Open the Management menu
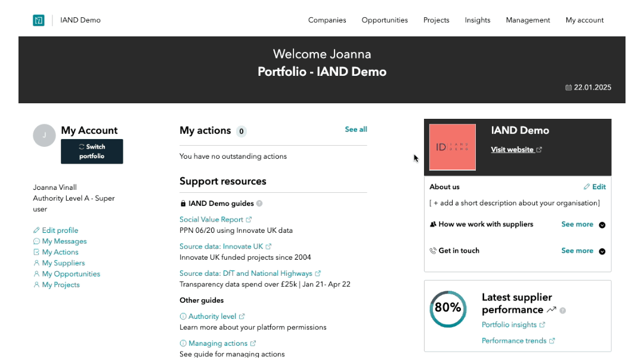 [x=528, y=20]
